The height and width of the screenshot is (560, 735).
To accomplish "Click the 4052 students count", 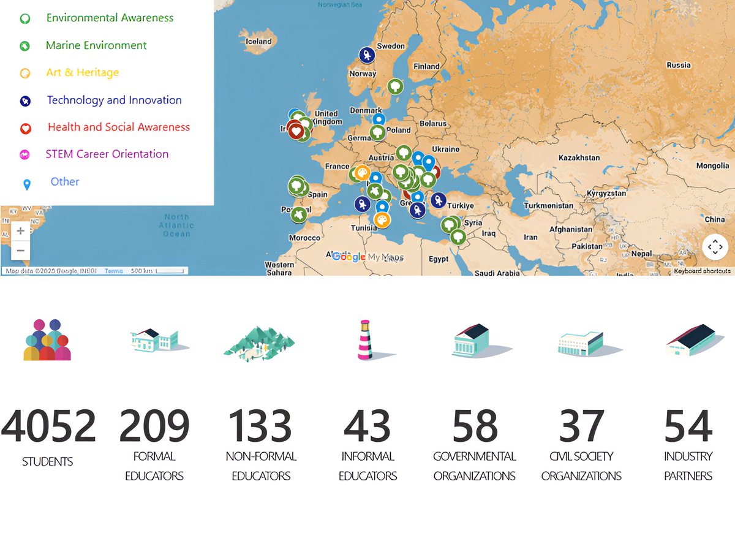I will (x=48, y=426).
